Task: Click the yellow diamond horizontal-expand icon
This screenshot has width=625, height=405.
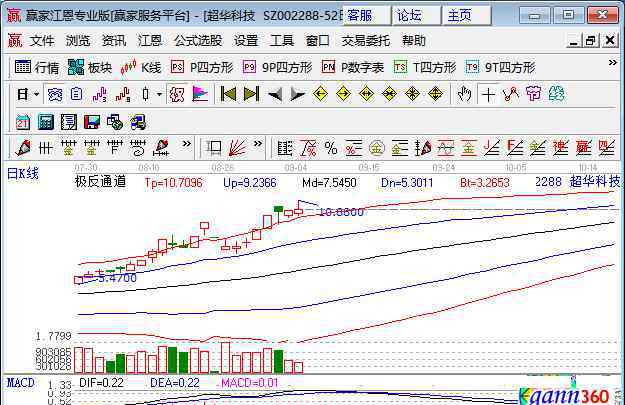Action: tap(366, 94)
